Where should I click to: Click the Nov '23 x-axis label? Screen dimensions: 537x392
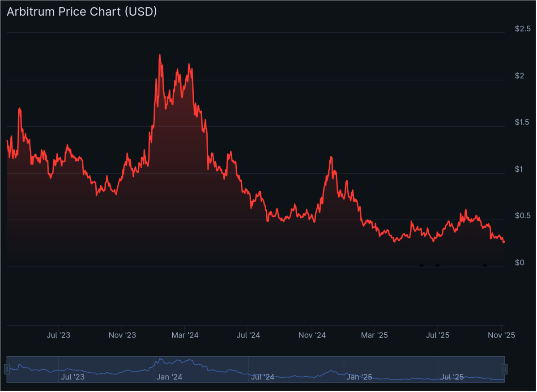pos(123,335)
